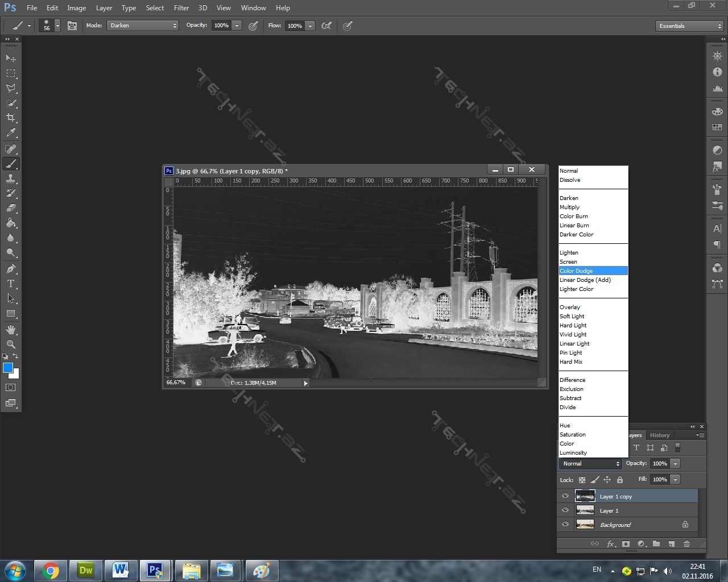728x582 pixels.
Task: Toggle visibility of Layer 1
Action: (x=565, y=510)
